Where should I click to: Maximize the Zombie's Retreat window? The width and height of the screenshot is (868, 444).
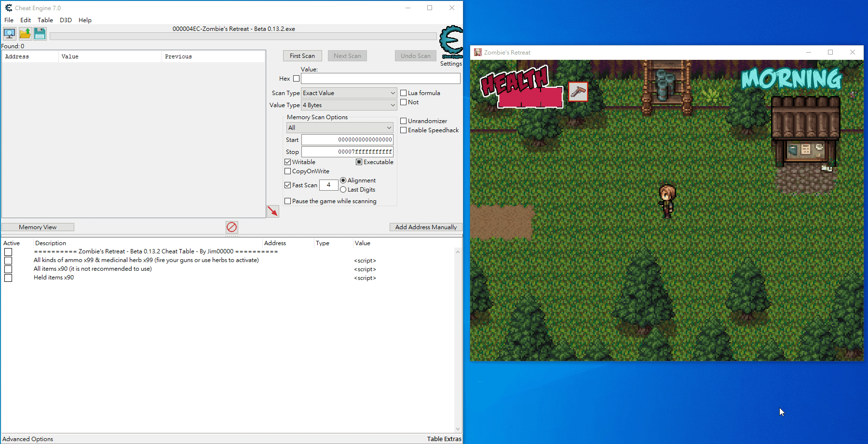[x=830, y=52]
